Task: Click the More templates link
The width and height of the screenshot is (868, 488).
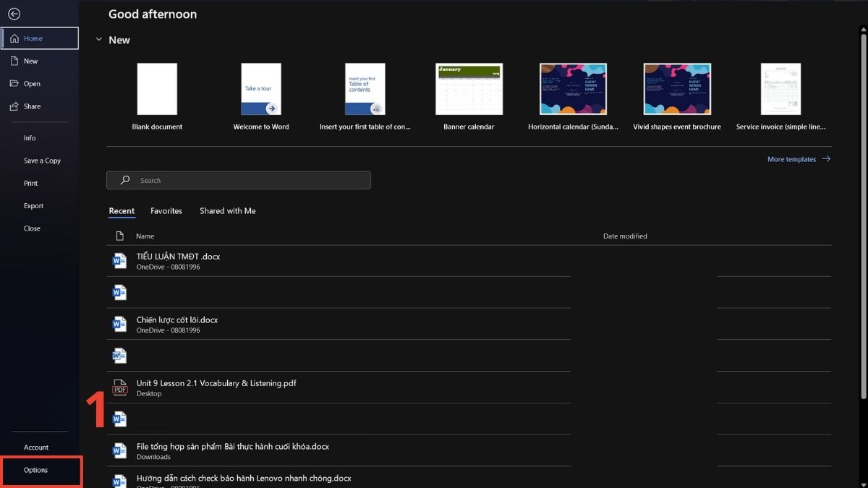Action: pyautogui.click(x=791, y=159)
